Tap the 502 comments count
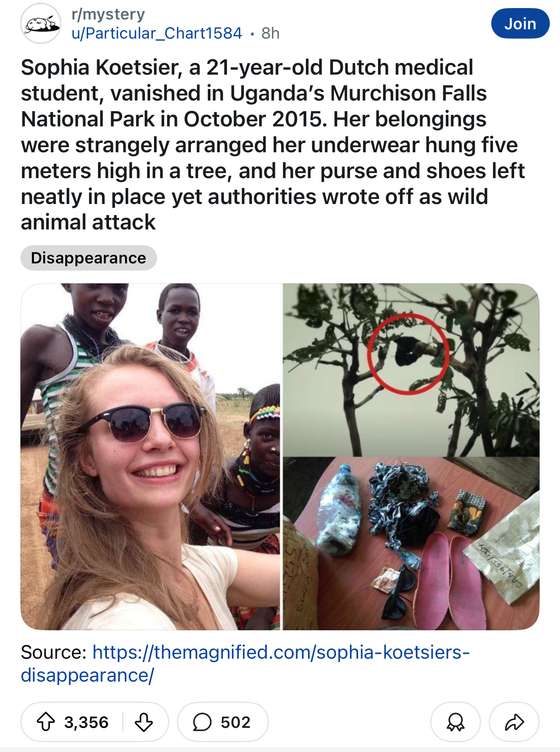This screenshot has width=560, height=752. point(235,722)
